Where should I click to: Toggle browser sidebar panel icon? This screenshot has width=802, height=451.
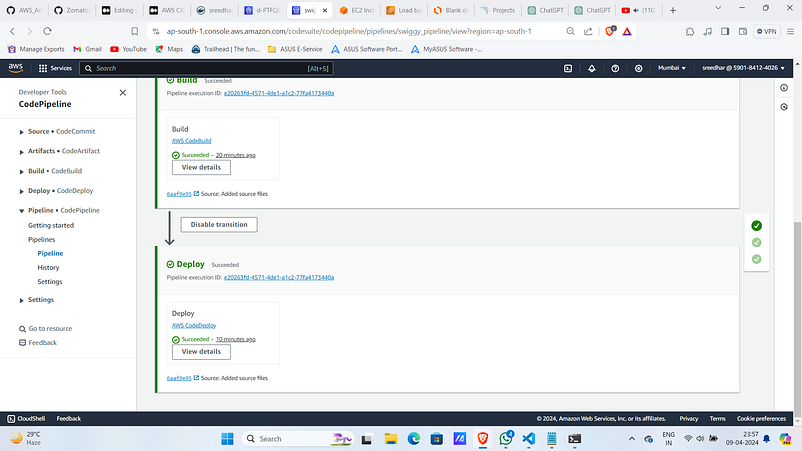[x=725, y=31]
